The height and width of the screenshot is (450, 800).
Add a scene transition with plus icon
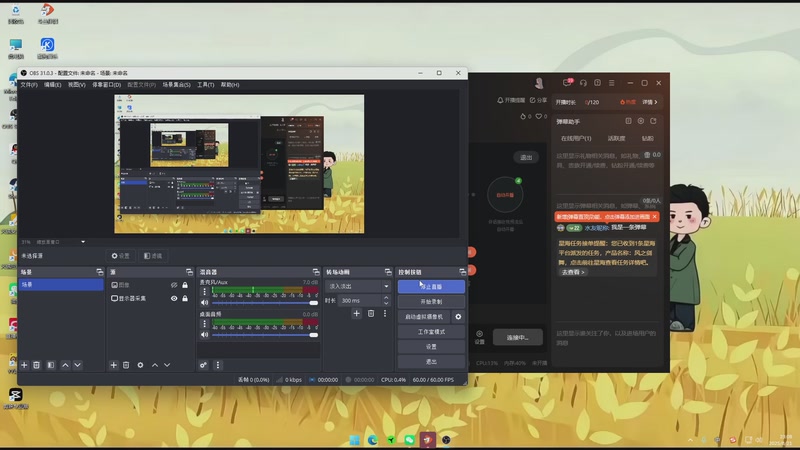(x=357, y=313)
